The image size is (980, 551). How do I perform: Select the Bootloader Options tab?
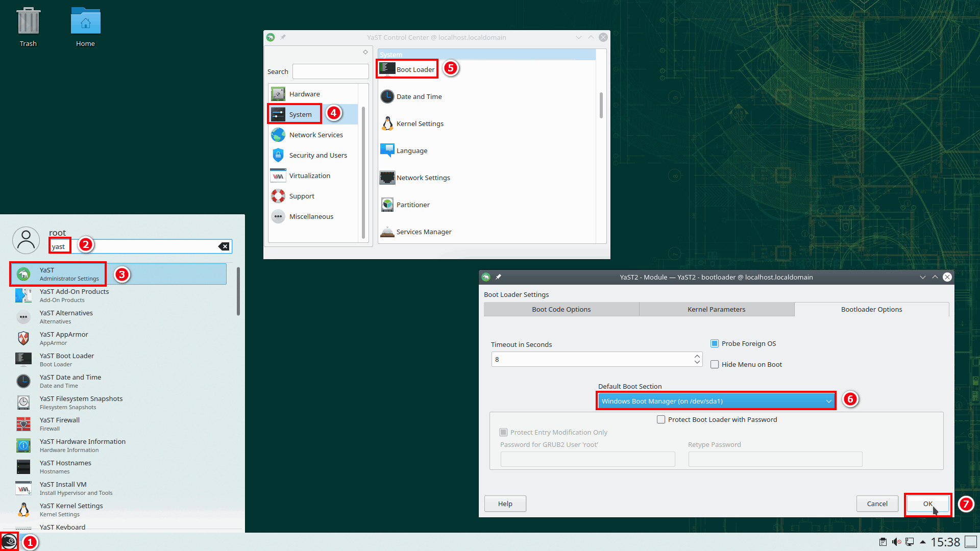pos(872,309)
